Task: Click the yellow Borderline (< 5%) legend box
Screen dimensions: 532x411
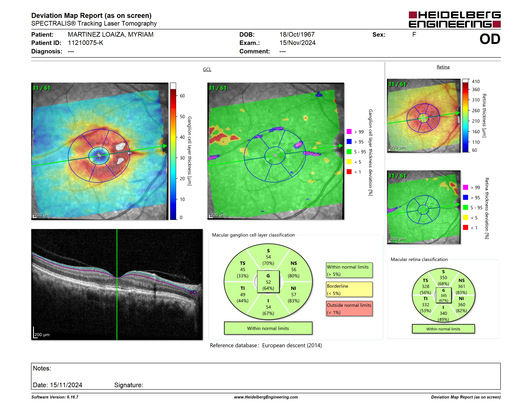Action: (349, 289)
